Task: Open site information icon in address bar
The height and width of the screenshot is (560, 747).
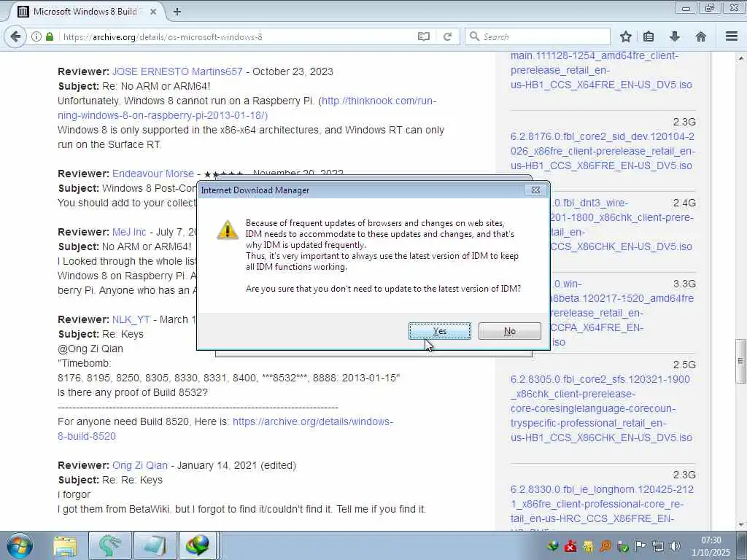Action: (x=36, y=36)
